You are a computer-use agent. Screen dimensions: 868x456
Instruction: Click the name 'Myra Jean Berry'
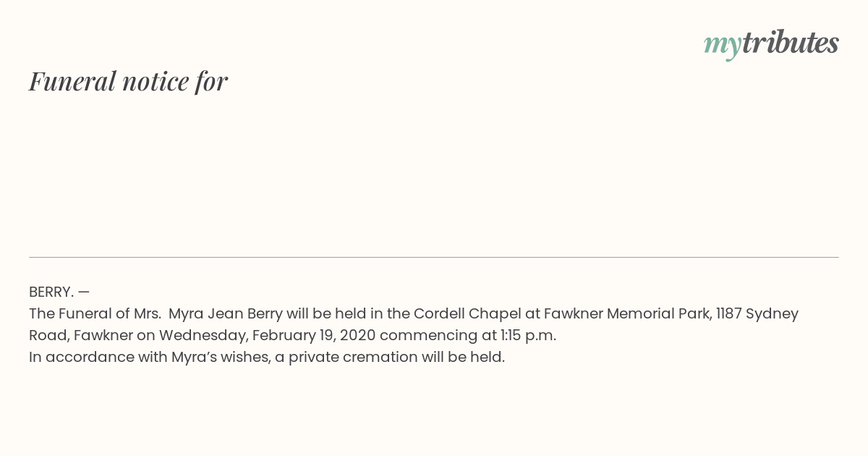226,313
